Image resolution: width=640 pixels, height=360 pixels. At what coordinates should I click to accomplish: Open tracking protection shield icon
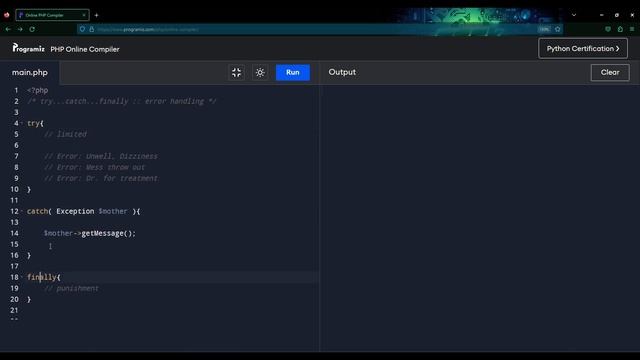pyautogui.click(x=82, y=29)
